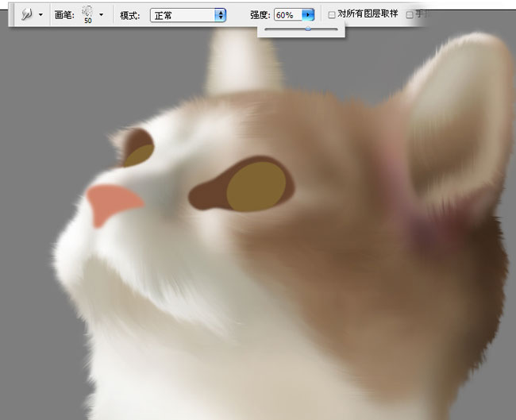Image resolution: width=516 pixels, height=420 pixels.
Task: Toggle the blue 强度 slider arrow button
Action: 308,14
